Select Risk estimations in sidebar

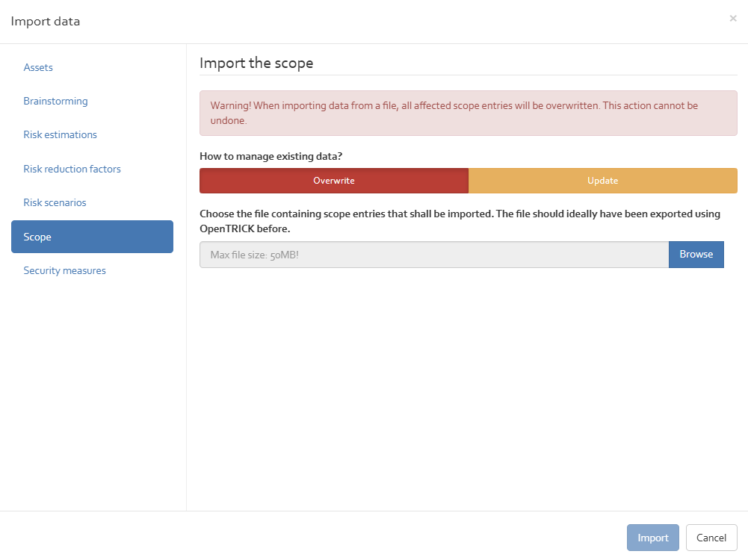click(x=60, y=135)
